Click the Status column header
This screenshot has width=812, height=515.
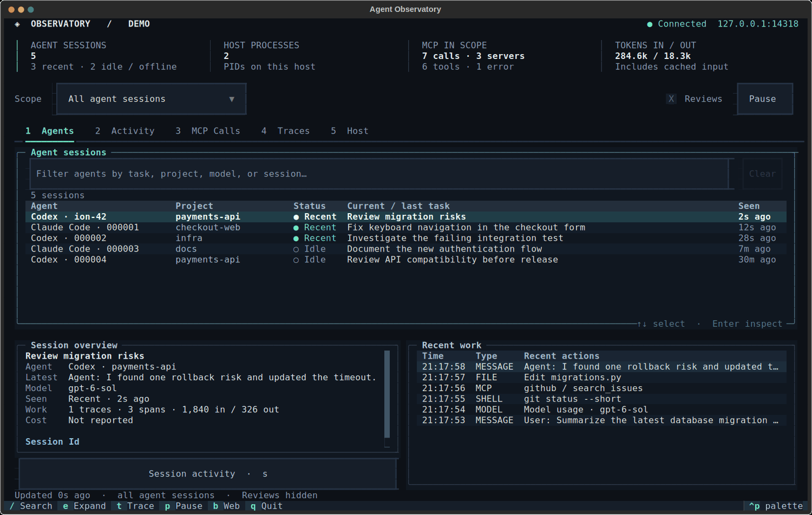(310, 206)
